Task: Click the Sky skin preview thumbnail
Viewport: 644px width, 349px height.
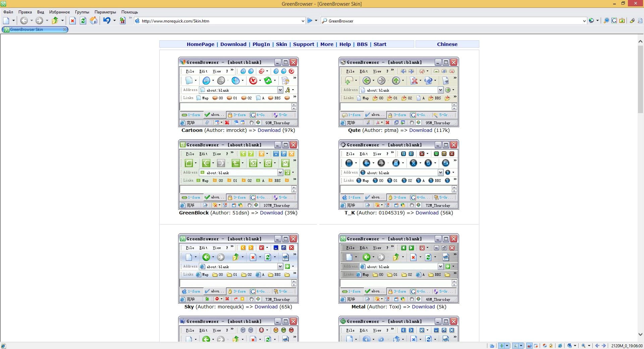Action: click(x=238, y=268)
